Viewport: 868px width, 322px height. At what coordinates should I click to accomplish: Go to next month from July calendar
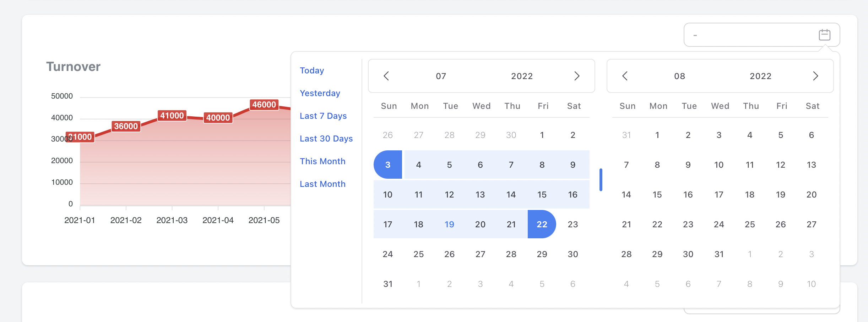(x=577, y=76)
